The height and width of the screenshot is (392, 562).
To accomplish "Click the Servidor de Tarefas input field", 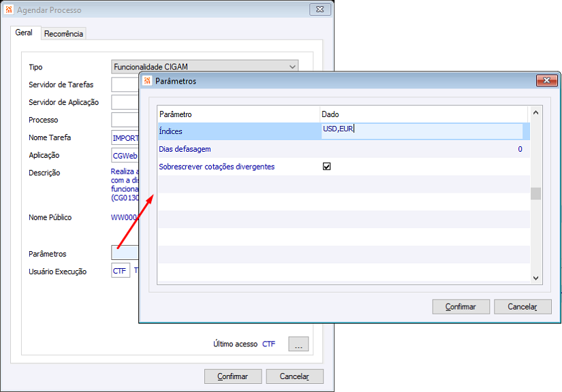I will tap(125, 84).
